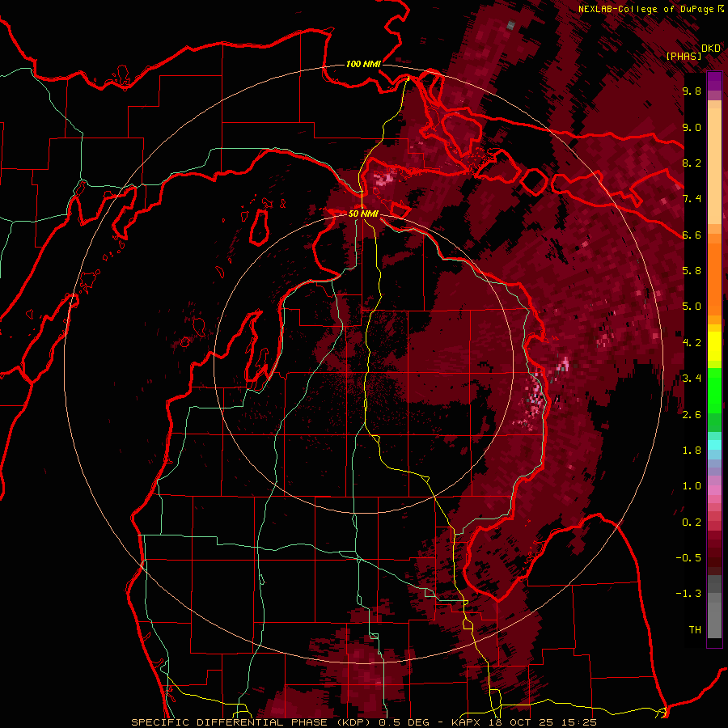The width and height of the screenshot is (728, 728).
Task: Click the 6.6 value on the color scale
Action: 692,235
